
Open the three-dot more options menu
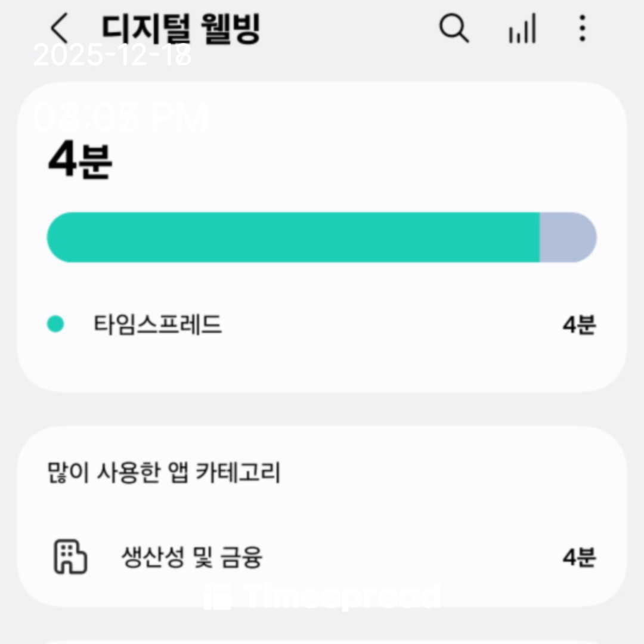pyautogui.click(x=582, y=28)
